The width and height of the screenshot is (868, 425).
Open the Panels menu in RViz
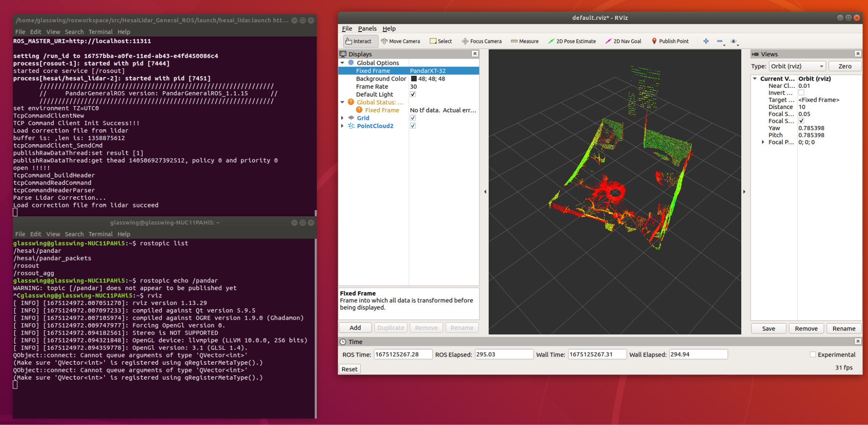coord(367,28)
